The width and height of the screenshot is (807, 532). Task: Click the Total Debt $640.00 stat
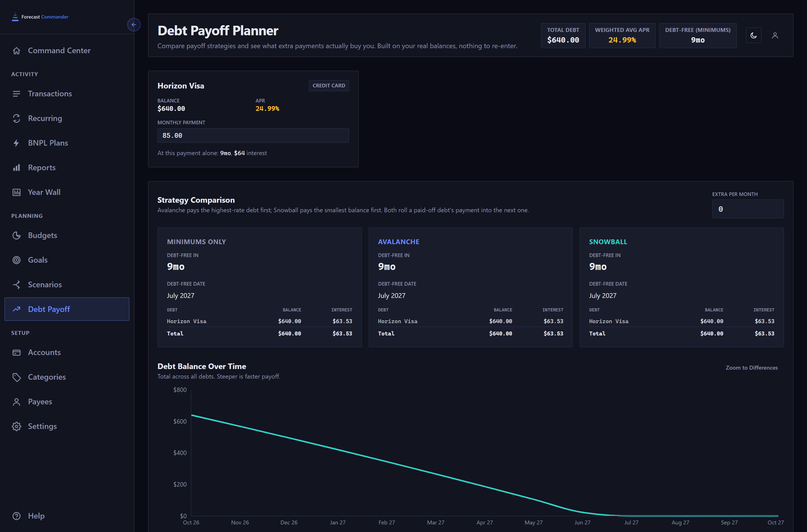coord(563,35)
